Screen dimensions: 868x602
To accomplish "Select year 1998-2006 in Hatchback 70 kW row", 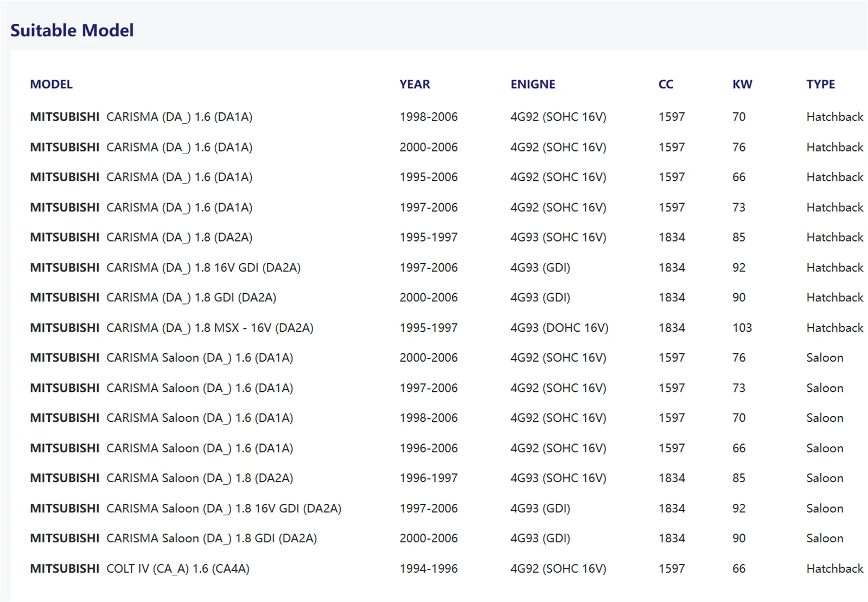I will [x=429, y=117].
